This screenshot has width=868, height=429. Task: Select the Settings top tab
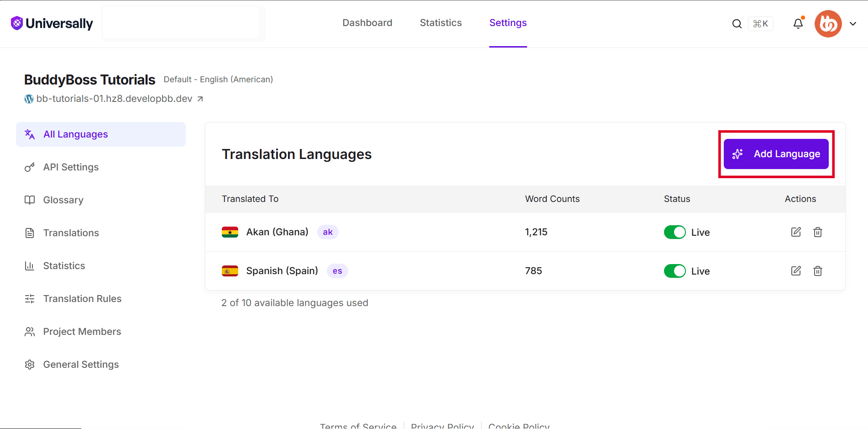(508, 23)
